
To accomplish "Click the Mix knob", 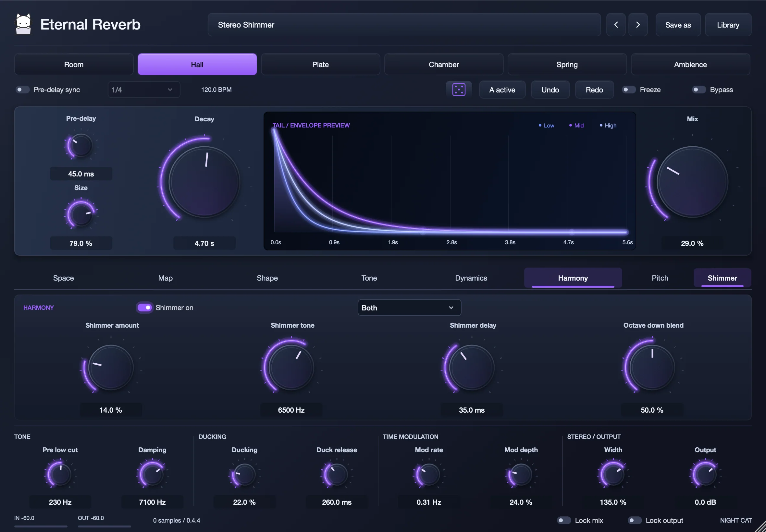I will [692, 182].
